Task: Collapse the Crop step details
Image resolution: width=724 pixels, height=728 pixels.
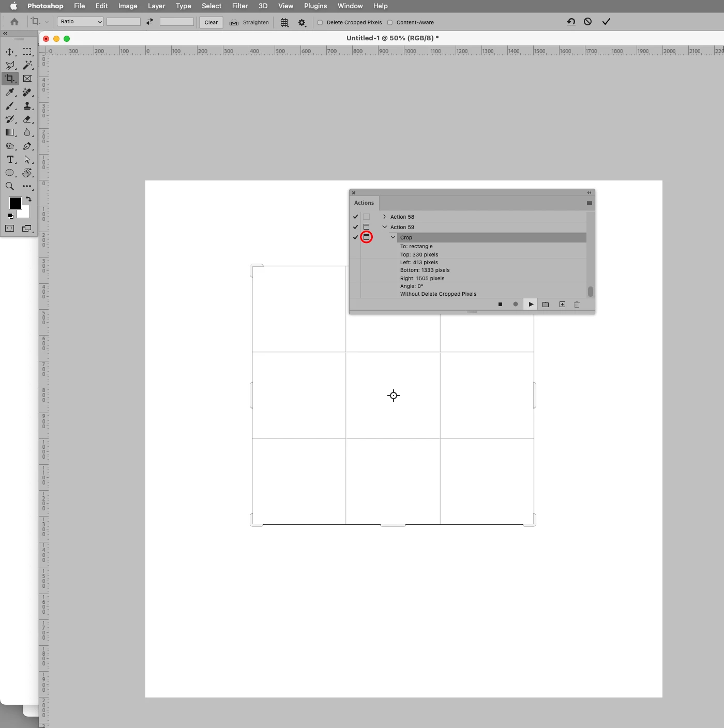Action: pyautogui.click(x=393, y=237)
